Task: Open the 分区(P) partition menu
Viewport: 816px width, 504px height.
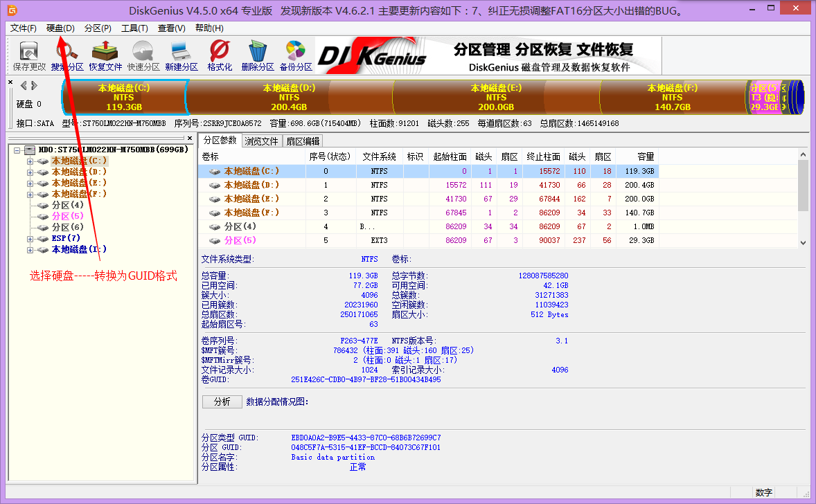Action: click(98, 28)
